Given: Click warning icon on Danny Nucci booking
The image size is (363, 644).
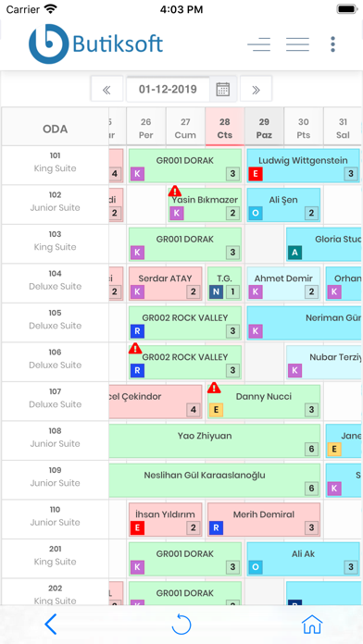Looking at the screenshot, I should (x=214, y=388).
